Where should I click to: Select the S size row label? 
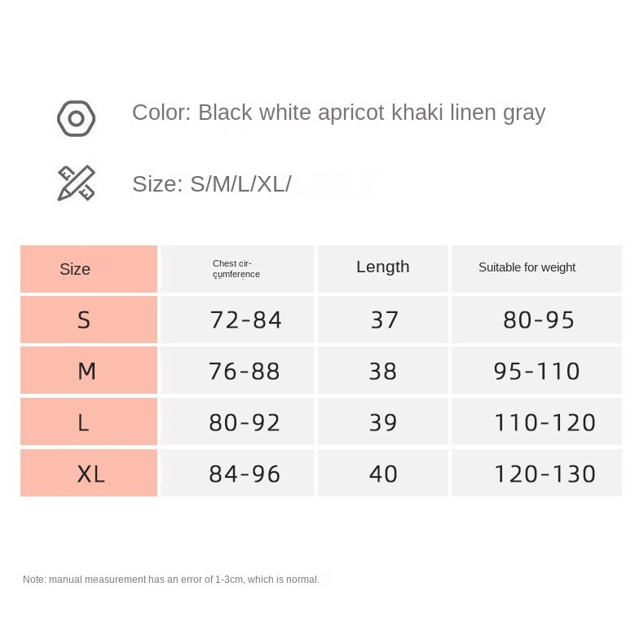85,320
